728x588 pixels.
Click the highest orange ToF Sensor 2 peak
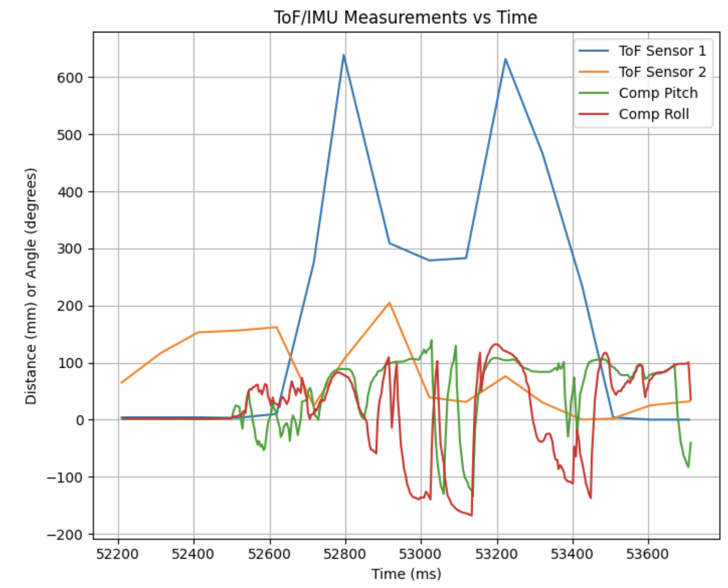pyautogui.click(x=389, y=303)
